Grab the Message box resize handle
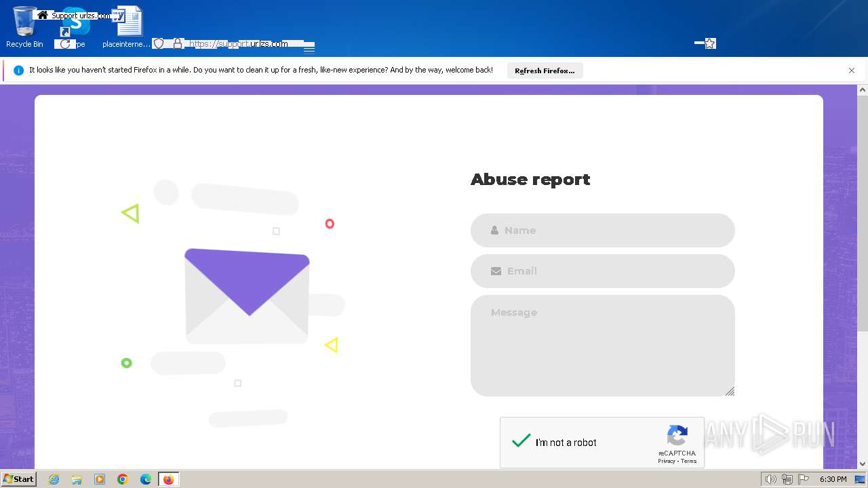Image resolution: width=868 pixels, height=488 pixels. click(730, 391)
